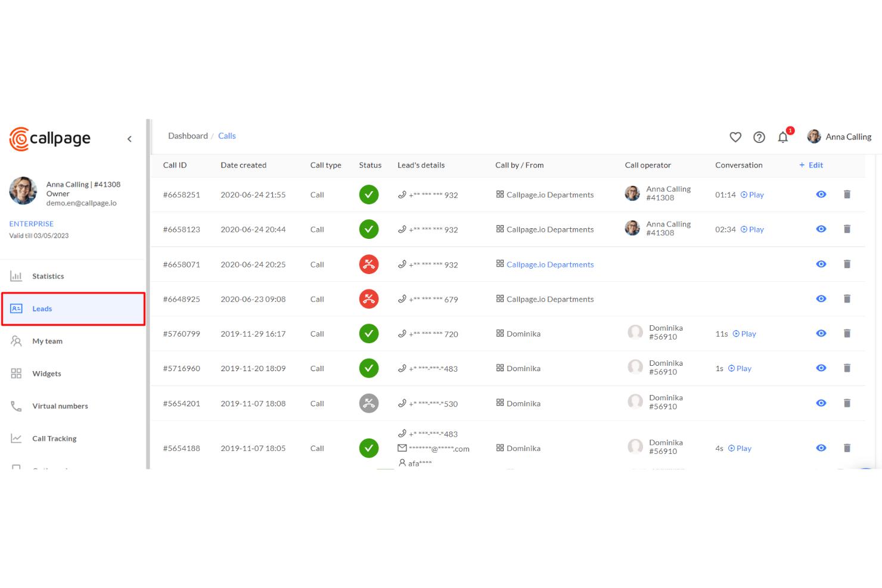Click the Conversation column header
The image size is (882, 588).
pyautogui.click(x=739, y=165)
